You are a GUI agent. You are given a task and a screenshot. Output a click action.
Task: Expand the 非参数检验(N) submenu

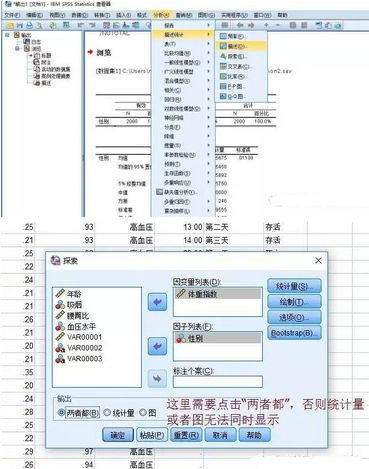183,155
